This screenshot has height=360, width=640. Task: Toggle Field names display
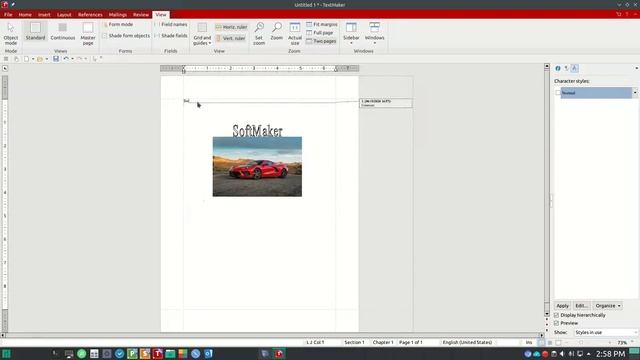click(x=171, y=24)
